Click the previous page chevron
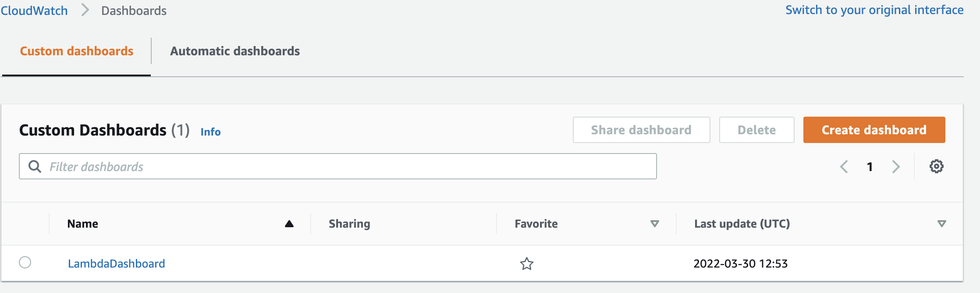Image resolution: width=980 pixels, height=293 pixels. (844, 167)
